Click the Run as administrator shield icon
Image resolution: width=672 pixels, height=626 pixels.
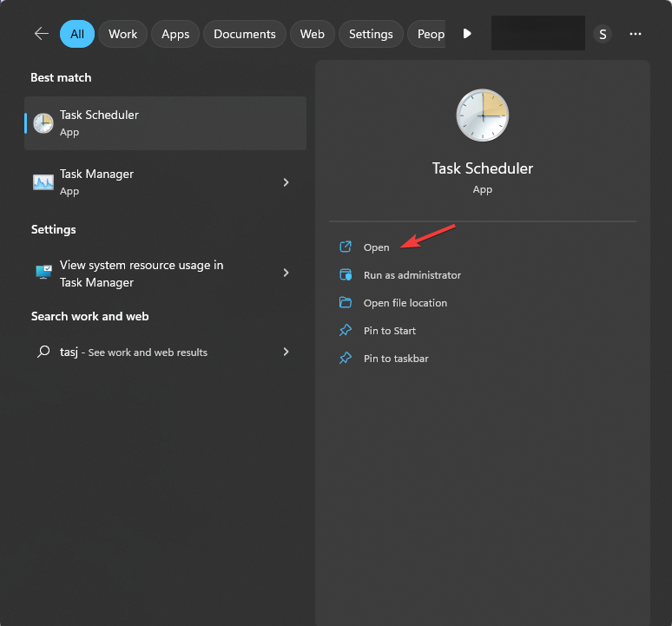coord(346,274)
